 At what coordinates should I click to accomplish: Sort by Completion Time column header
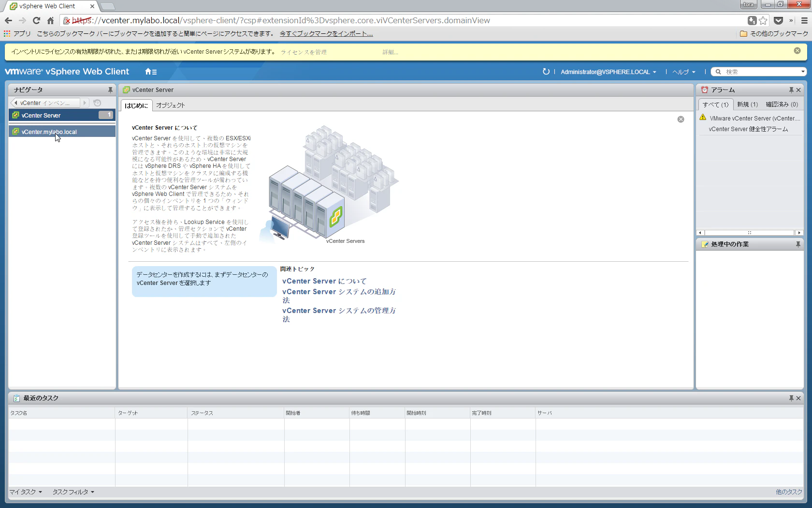click(x=503, y=413)
